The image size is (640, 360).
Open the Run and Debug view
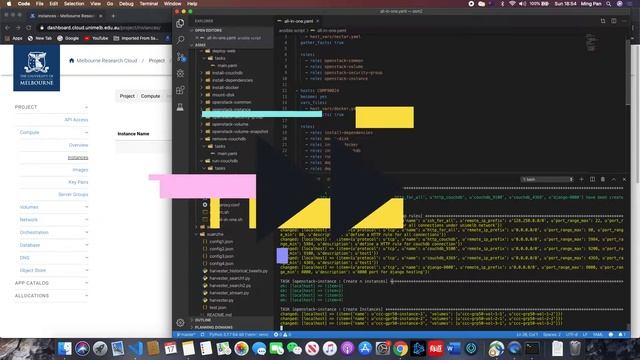click(180, 73)
